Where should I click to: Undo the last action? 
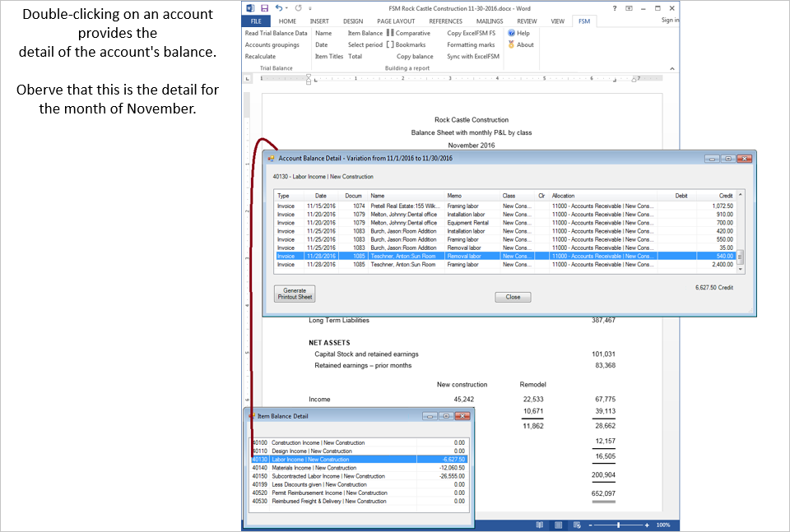click(279, 8)
